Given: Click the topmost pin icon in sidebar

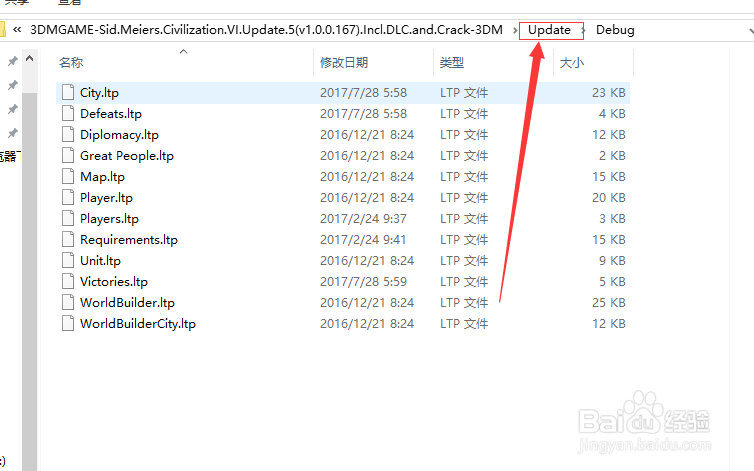Looking at the screenshot, I should click(13, 61).
